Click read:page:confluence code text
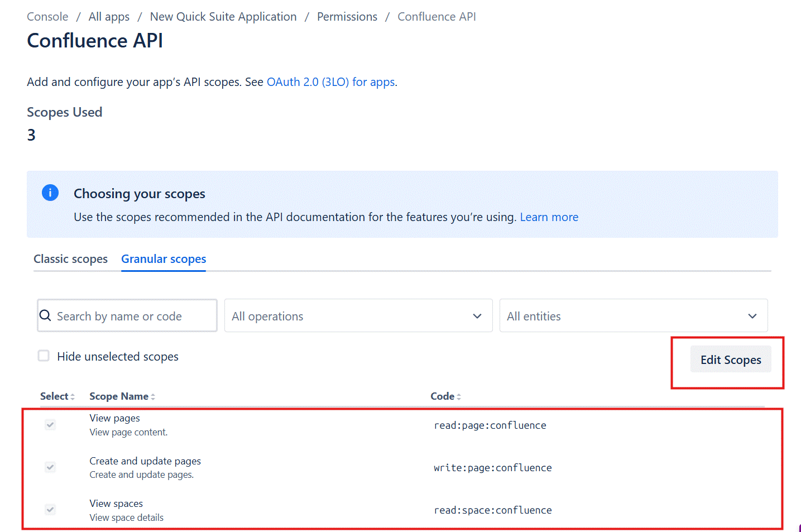This screenshot has height=532, width=801. tap(490, 425)
